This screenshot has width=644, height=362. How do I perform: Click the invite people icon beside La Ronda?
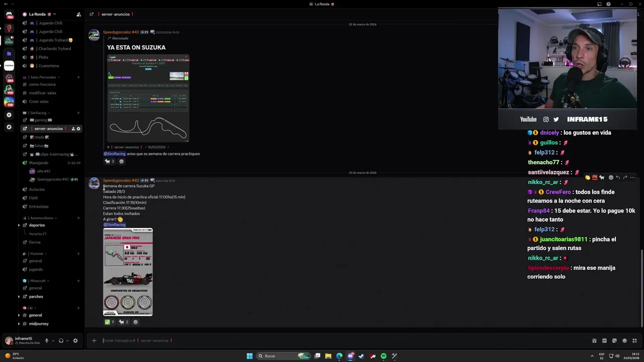tap(78, 14)
